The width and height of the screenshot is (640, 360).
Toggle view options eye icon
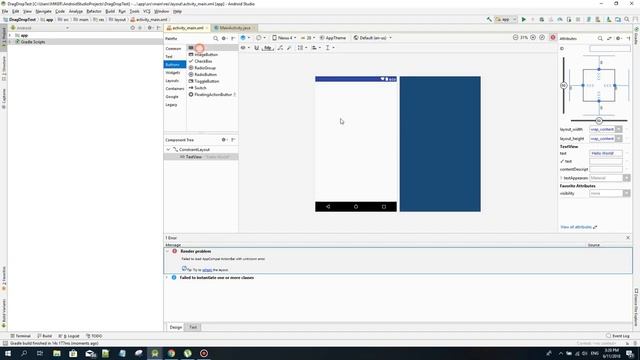[245, 48]
